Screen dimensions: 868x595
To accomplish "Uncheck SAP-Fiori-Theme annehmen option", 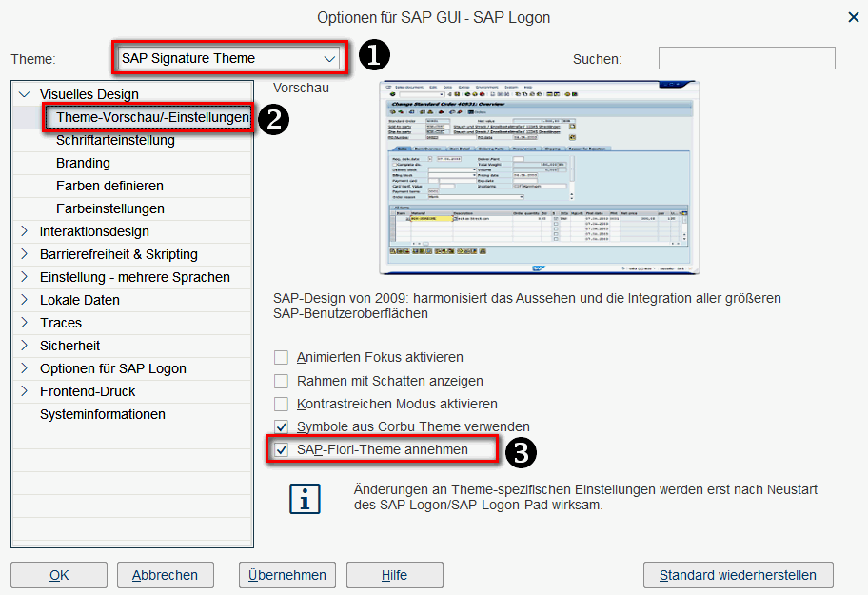I will pyautogui.click(x=282, y=449).
